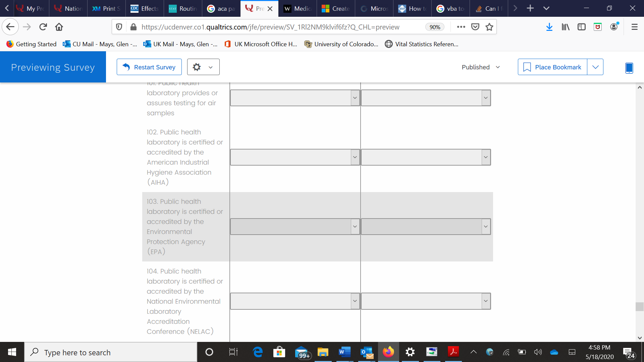This screenshot has width=644, height=362.
Task: Reload the current page
Action: 43,27
